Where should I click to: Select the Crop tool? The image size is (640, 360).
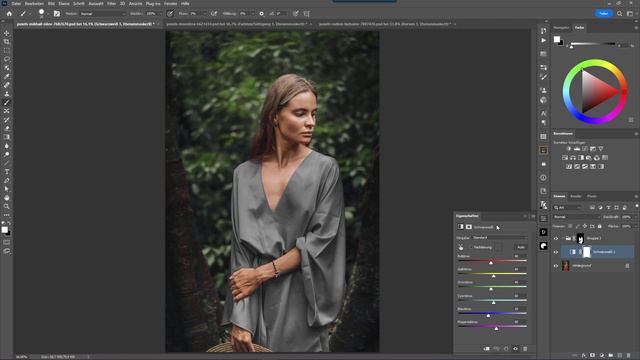[7, 42]
